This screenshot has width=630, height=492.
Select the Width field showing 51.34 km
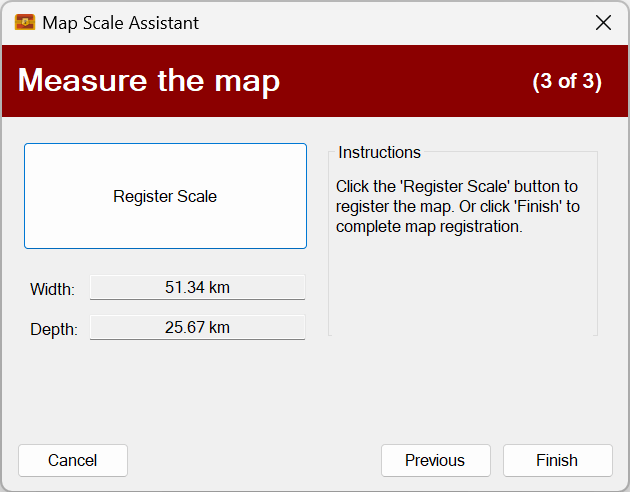coord(197,287)
